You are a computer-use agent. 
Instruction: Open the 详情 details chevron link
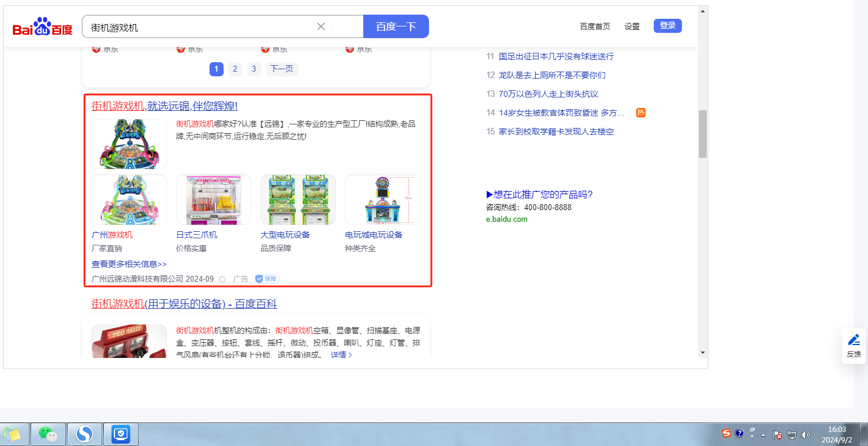(341, 355)
